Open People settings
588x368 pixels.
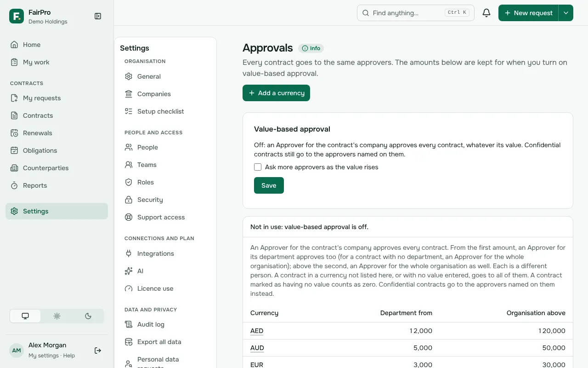pyautogui.click(x=165, y=147)
